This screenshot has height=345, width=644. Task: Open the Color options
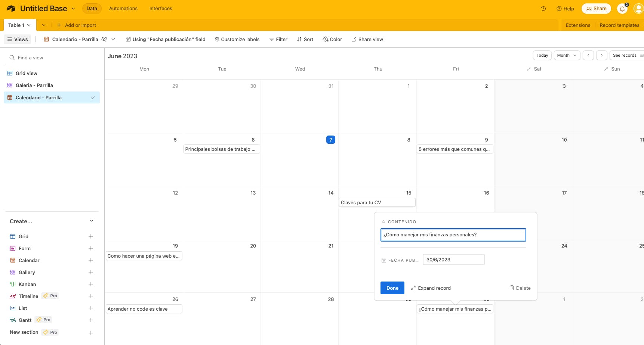click(x=332, y=39)
